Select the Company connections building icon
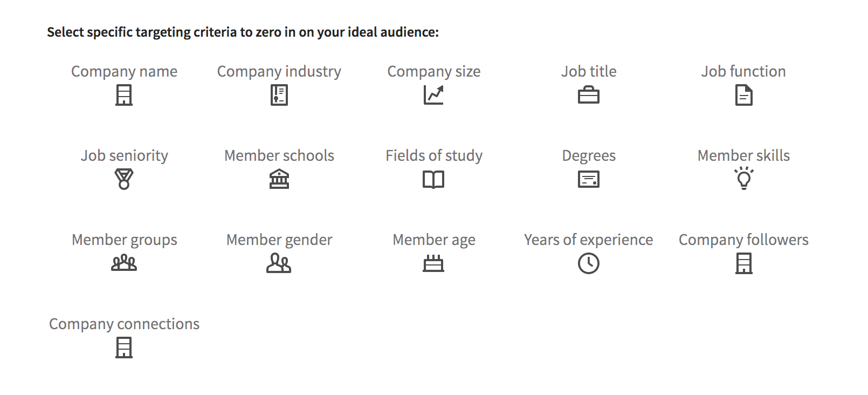This screenshot has height=395, width=868. pos(124,348)
